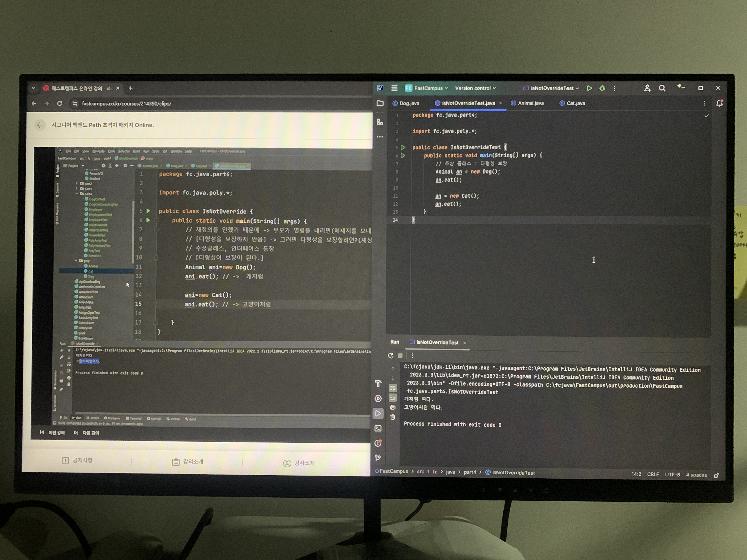747x560 pixels.
Task: Clear console output with trash icon
Action: pyautogui.click(x=392, y=417)
